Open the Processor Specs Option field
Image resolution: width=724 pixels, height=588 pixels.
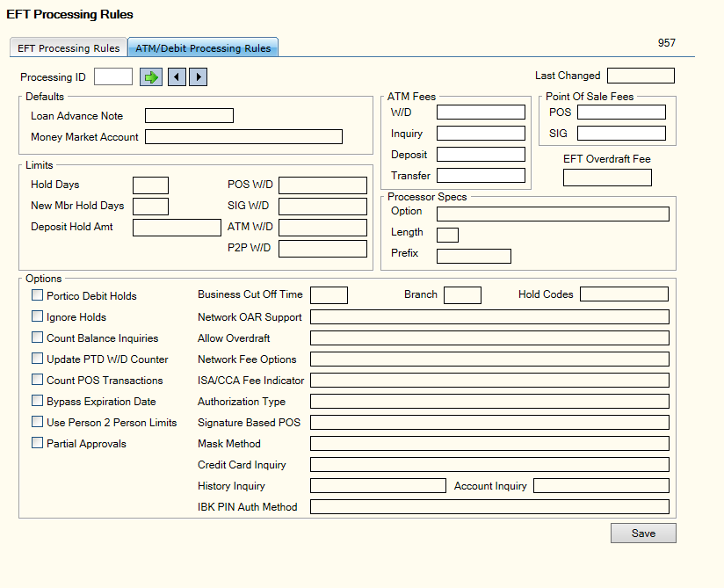point(554,214)
